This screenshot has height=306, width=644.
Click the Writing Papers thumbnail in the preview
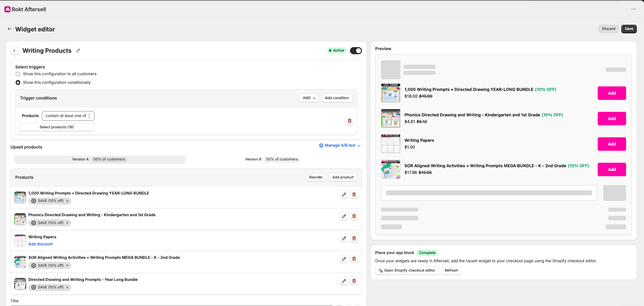click(x=391, y=144)
